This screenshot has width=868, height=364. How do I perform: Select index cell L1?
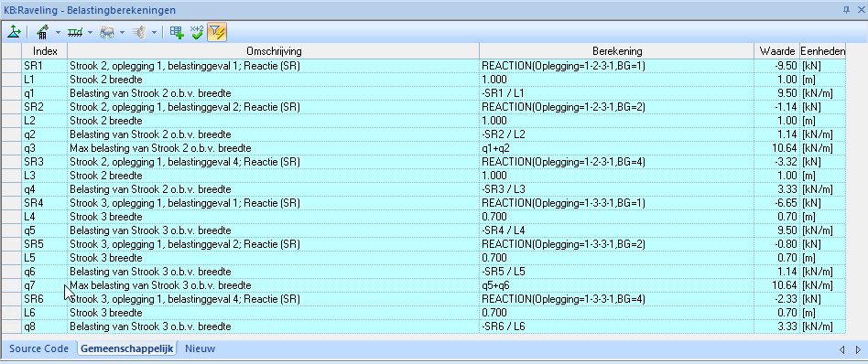coord(44,79)
